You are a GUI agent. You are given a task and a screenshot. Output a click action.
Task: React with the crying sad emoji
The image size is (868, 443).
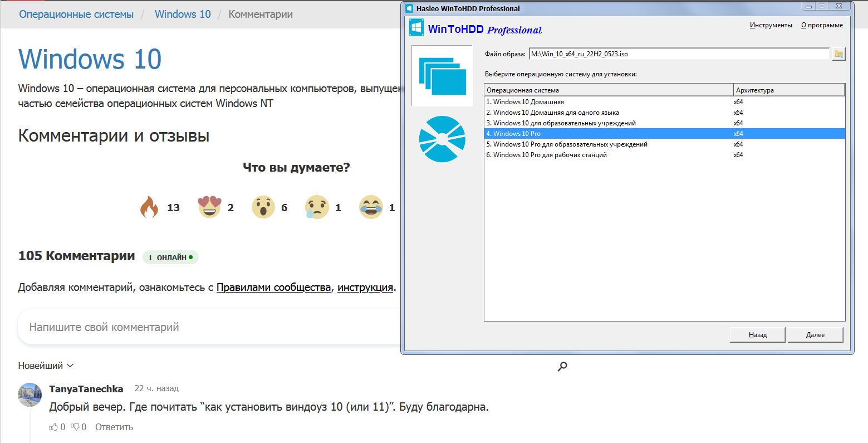(x=317, y=207)
